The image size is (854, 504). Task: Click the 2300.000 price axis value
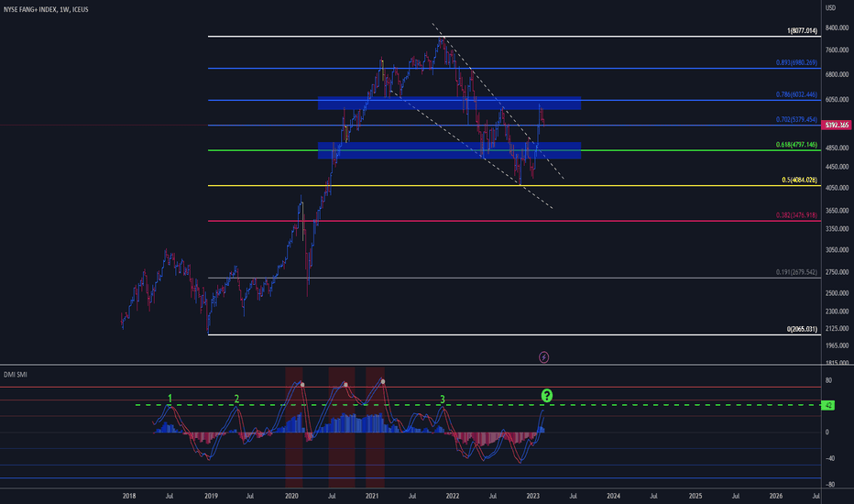(838, 312)
